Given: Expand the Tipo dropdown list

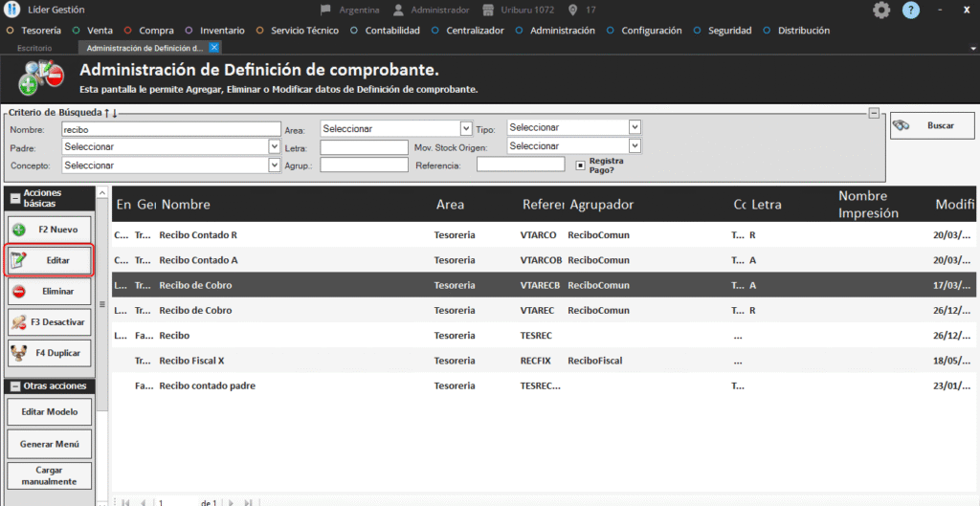Looking at the screenshot, I should coord(573,127).
